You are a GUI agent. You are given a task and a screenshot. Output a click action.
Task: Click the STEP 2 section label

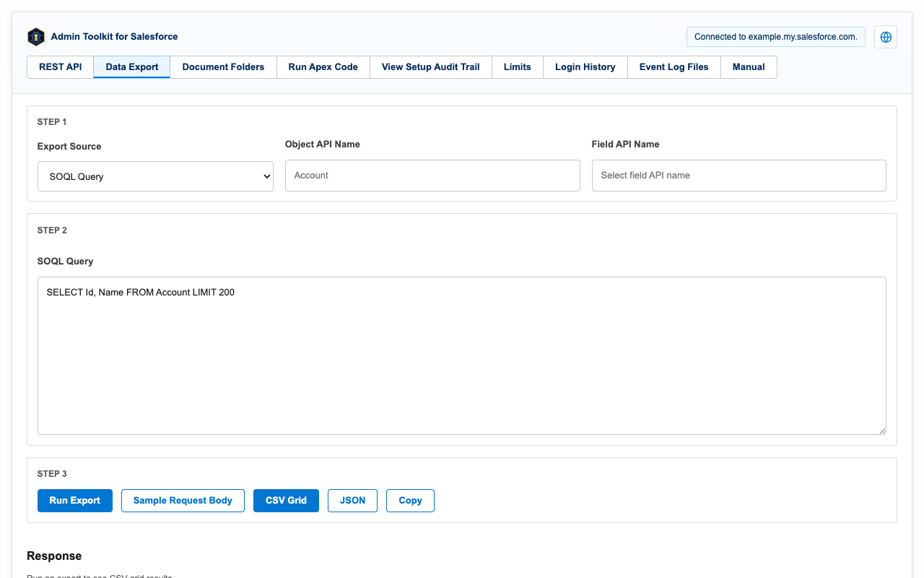tap(52, 230)
